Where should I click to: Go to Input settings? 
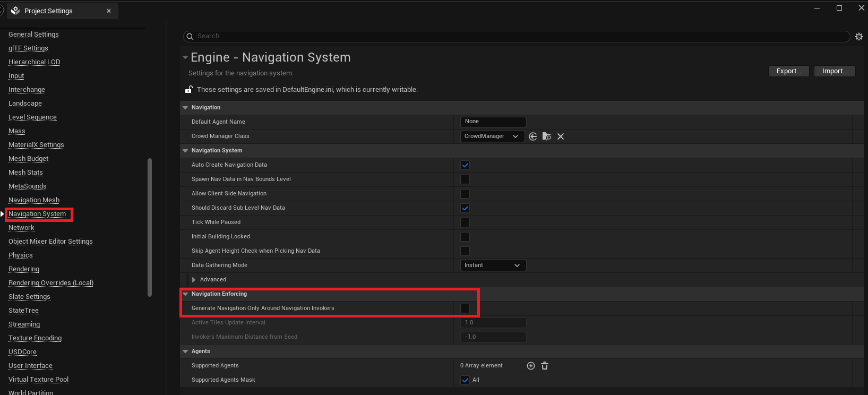(16, 76)
